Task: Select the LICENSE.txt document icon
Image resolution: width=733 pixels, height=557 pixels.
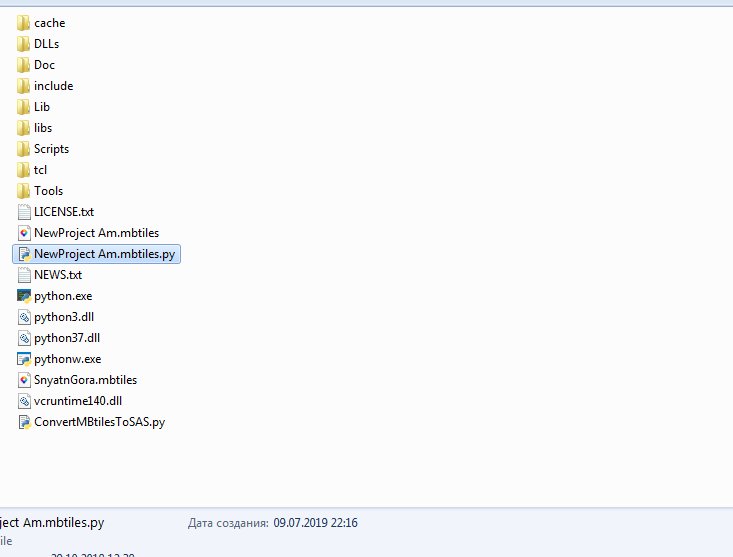Action: coord(24,212)
